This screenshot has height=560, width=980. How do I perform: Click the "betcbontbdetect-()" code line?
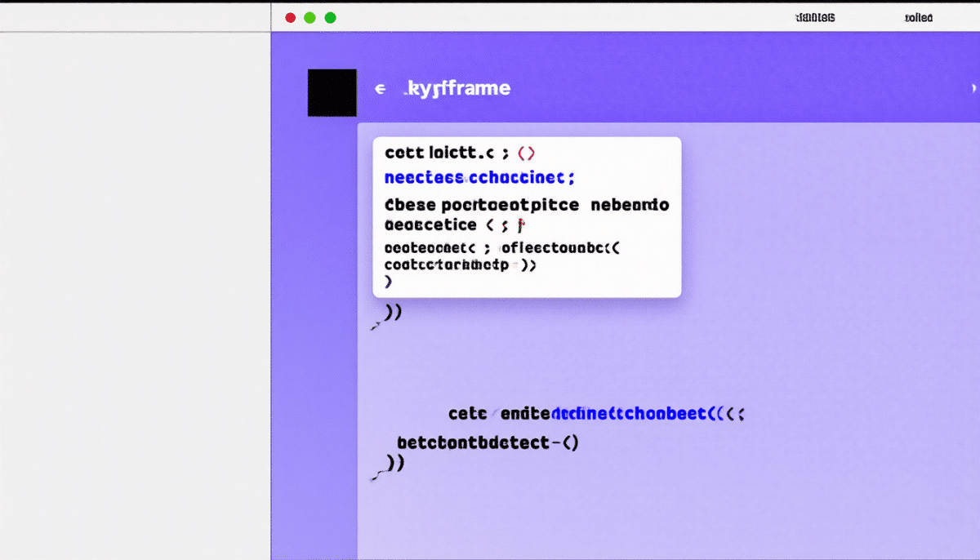488,443
